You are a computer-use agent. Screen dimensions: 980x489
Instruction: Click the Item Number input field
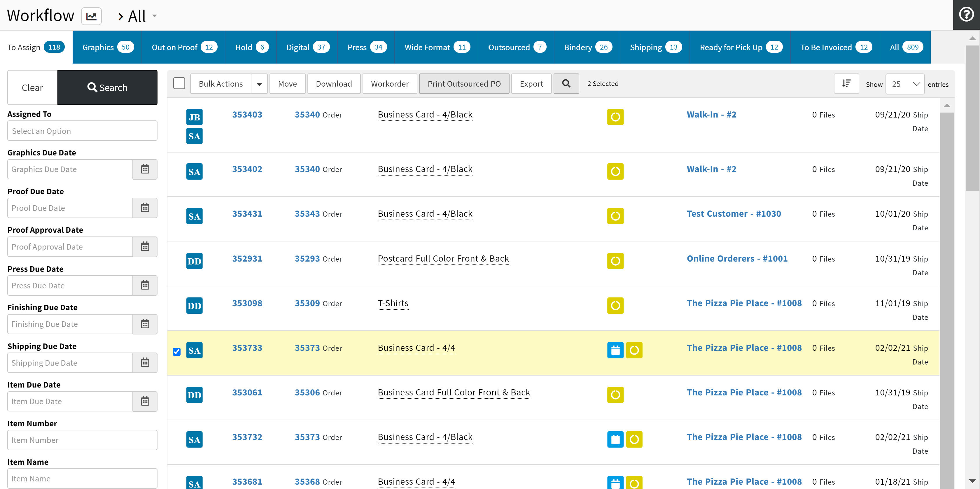(x=82, y=440)
